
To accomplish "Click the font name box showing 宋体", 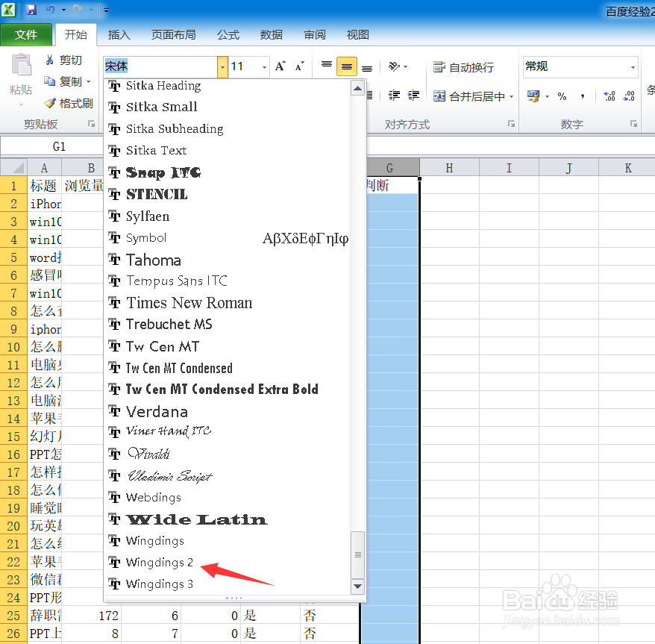I will [x=160, y=66].
